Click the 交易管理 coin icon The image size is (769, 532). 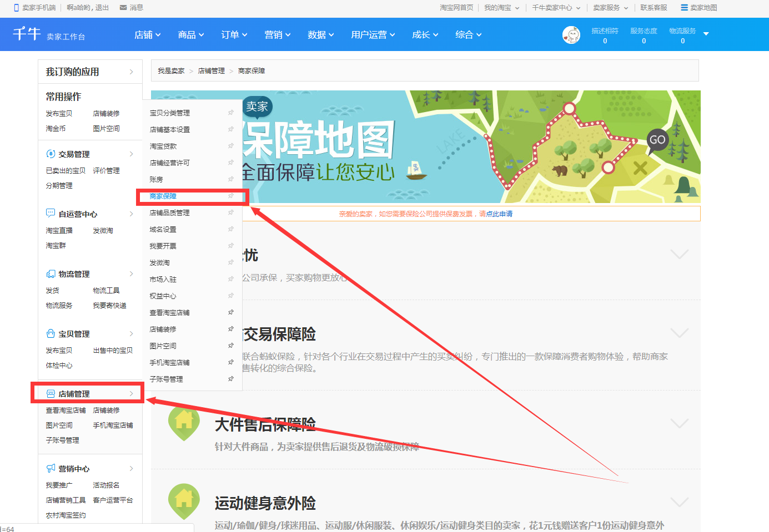[51, 154]
